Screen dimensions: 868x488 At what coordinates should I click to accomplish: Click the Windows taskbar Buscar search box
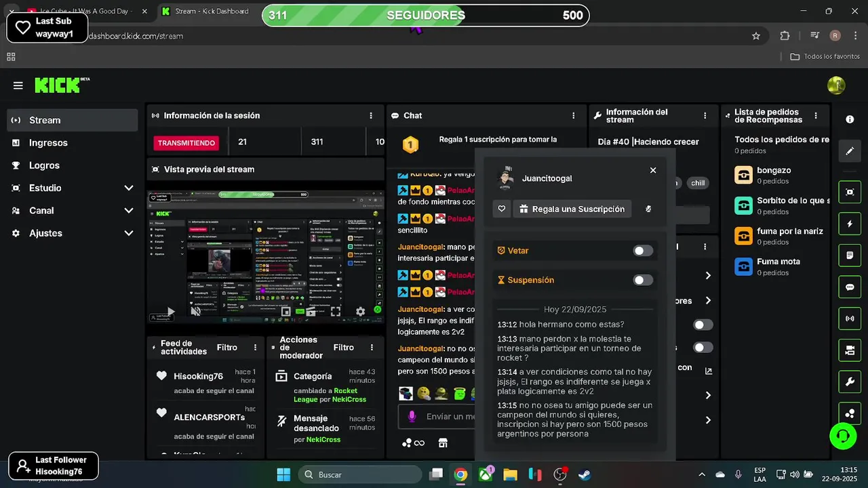[x=360, y=474]
